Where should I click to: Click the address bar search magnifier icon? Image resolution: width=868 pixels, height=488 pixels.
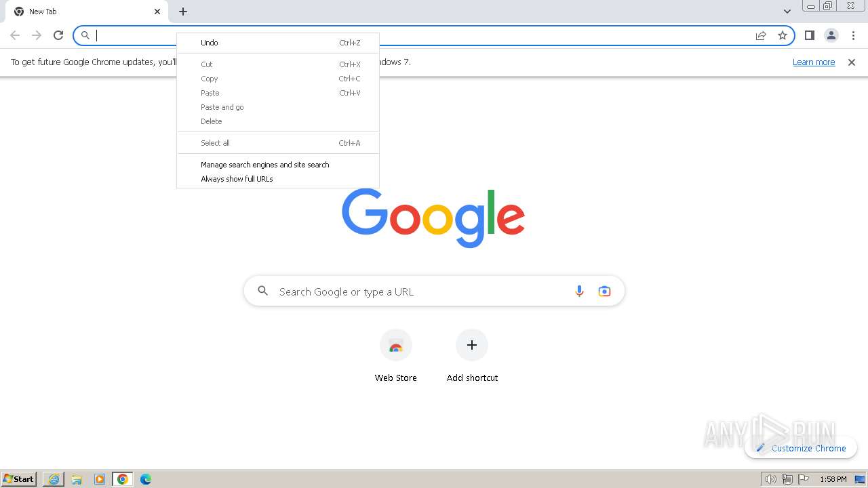pyautogui.click(x=85, y=35)
